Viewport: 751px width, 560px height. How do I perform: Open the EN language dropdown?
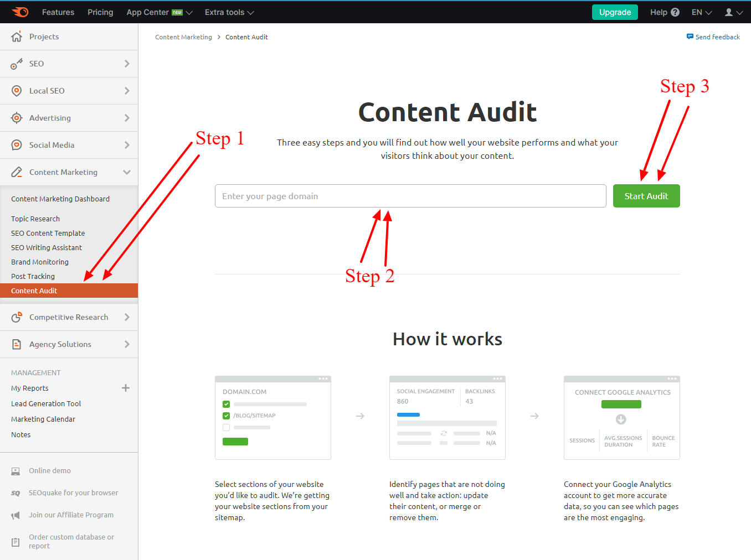(702, 12)
